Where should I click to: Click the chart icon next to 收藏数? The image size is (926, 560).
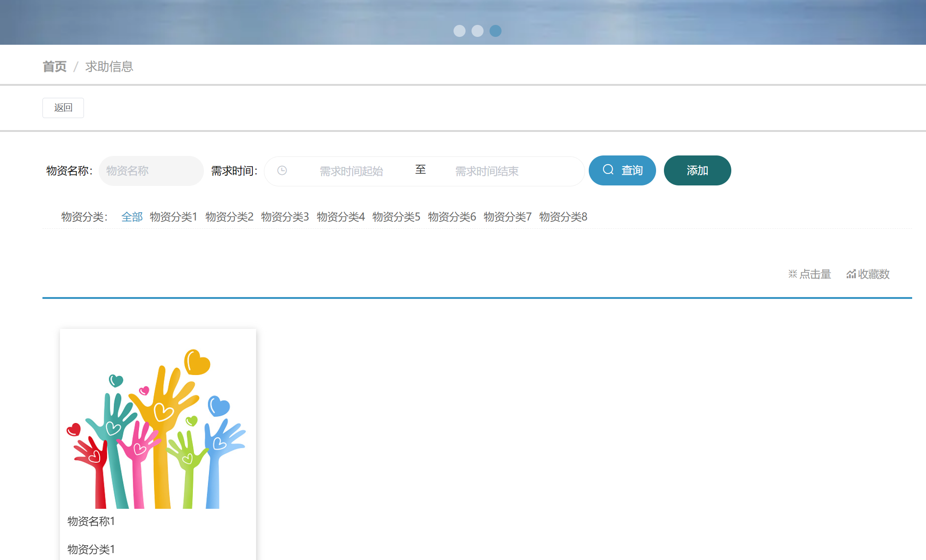pos(850,274)
